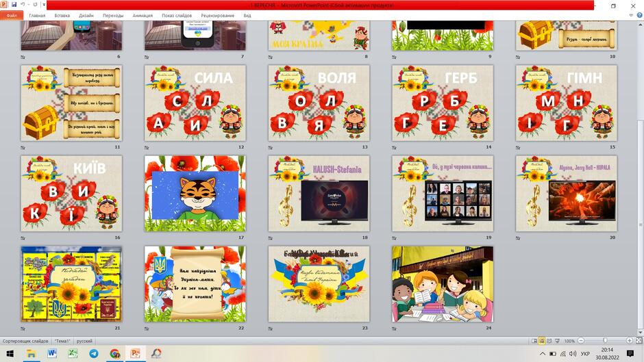
Task: Select the active Slide Sorter view toggle
Action: 542,341
